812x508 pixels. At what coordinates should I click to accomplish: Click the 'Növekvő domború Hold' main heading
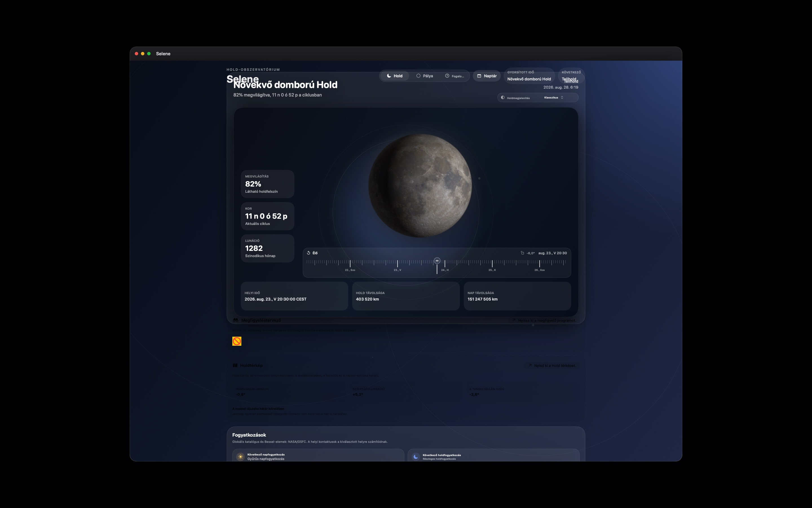click(x=286, y=85)
